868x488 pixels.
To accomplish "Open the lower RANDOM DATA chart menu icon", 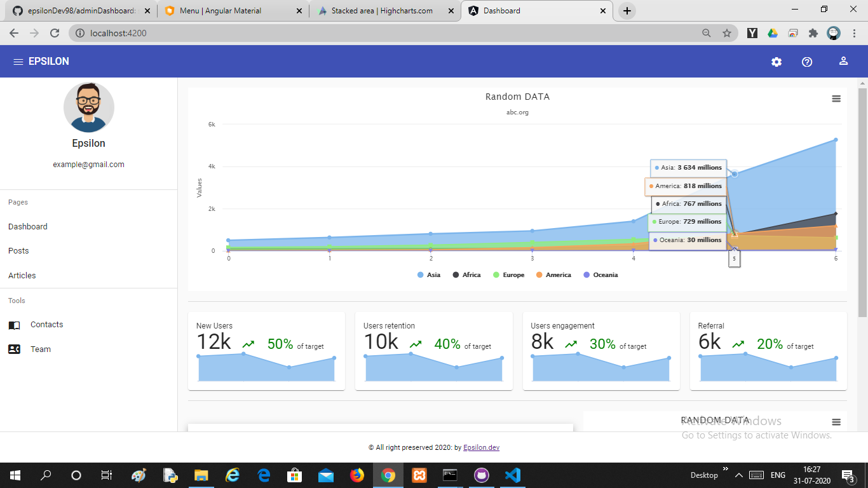I will tap(836, 423).
